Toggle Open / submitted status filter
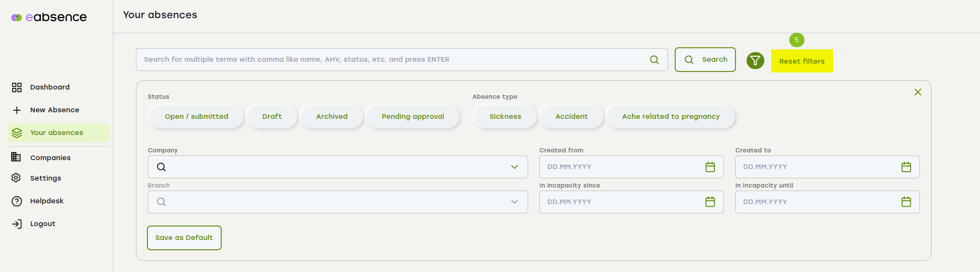This screenshot has width=980, height=272. (x=196, y=117)
